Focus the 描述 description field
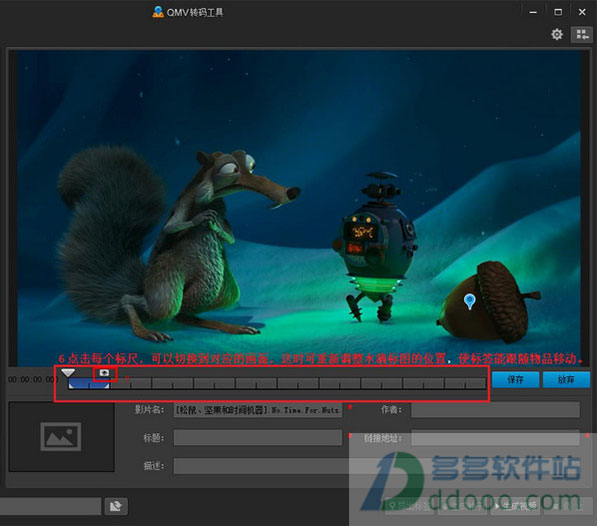 pyautogui.click(x=377, y=466)
